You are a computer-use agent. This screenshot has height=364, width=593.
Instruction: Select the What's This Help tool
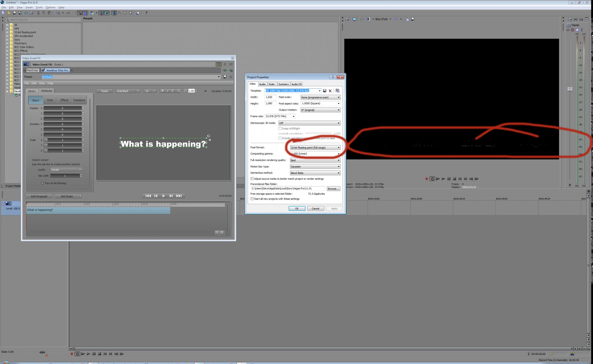click(146, 13)
